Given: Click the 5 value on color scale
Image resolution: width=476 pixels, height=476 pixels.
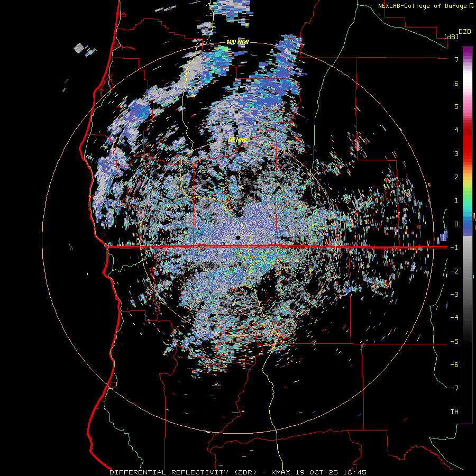Looking at the screenshot, I should [456, 106].
